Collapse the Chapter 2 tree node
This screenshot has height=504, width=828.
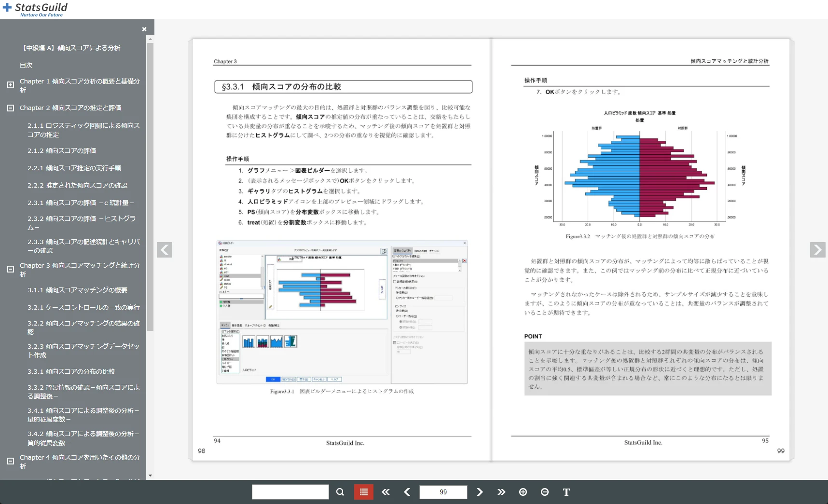[10, 108]
